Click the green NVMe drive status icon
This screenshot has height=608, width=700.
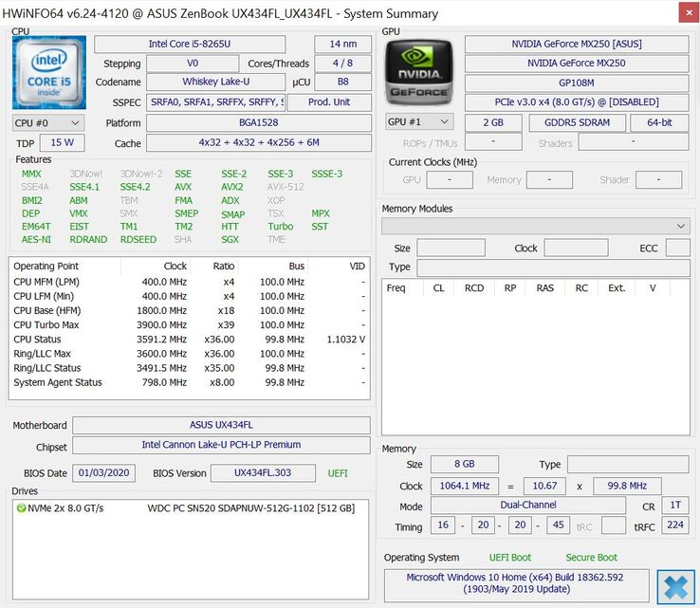tap(21, 508)
